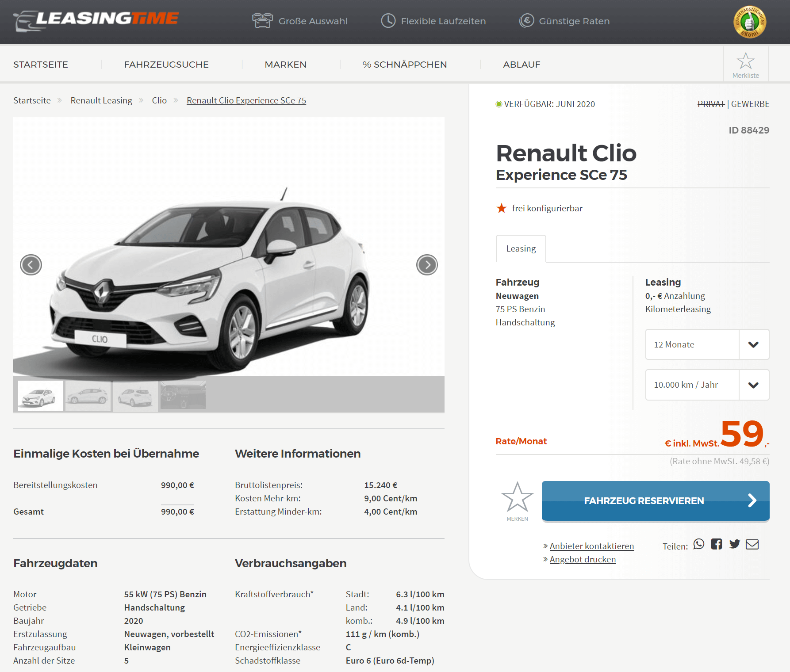Click chevron arrow of the Monate dropdown

click(x=754, y=344)
